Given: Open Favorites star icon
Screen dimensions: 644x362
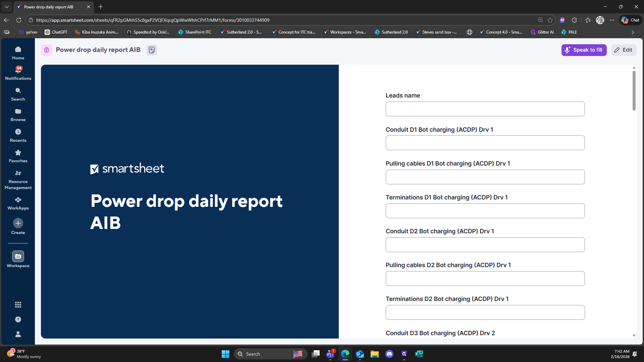Looking at the screenshot, I should [18, 156].
